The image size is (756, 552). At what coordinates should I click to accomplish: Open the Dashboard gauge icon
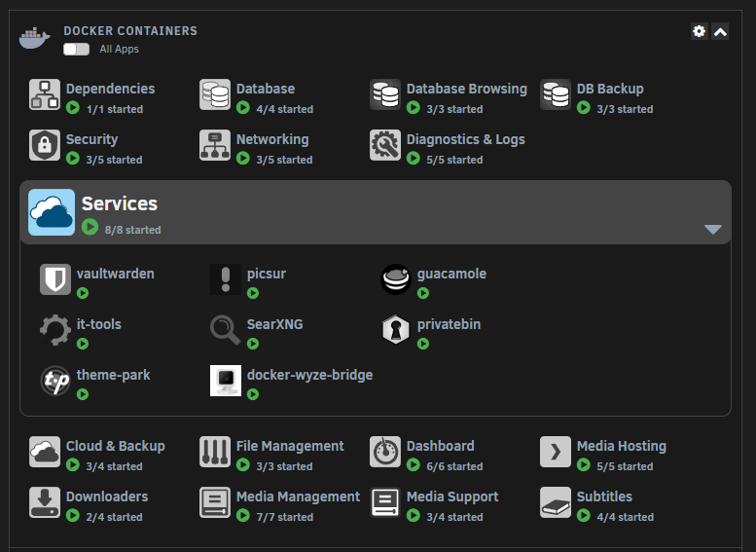click(x=385, y=452)
